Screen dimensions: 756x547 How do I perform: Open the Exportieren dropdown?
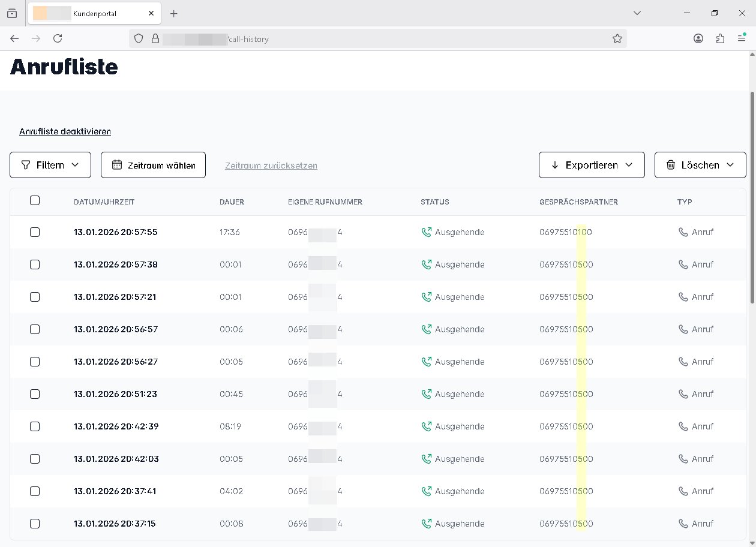pyautogui.click(x=592, y=165)
